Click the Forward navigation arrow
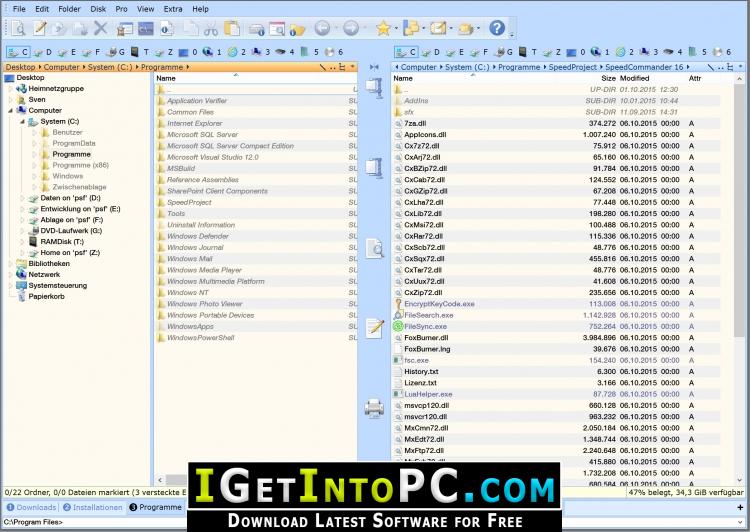Screen dimensions: 750x532 [351, 29]
